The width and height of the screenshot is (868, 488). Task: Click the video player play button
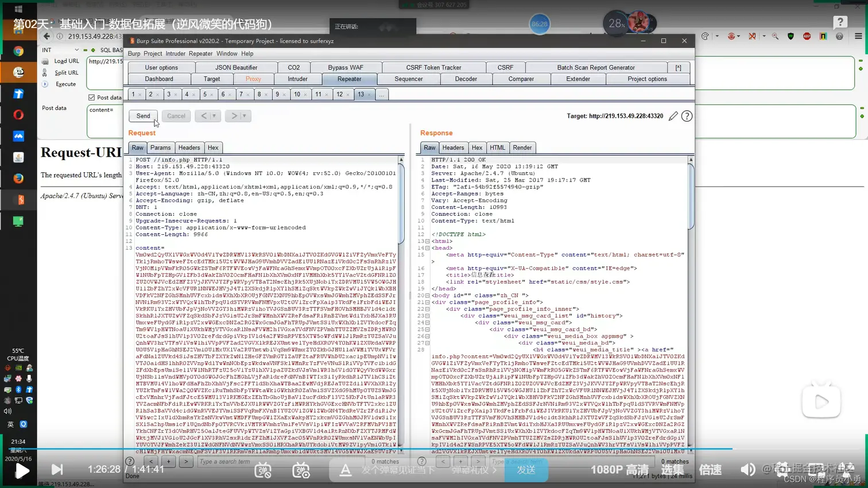tap(22, 471)
